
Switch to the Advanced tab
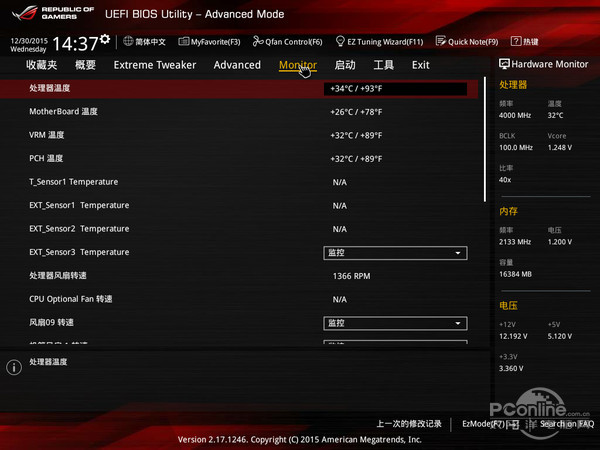(237, 65)
